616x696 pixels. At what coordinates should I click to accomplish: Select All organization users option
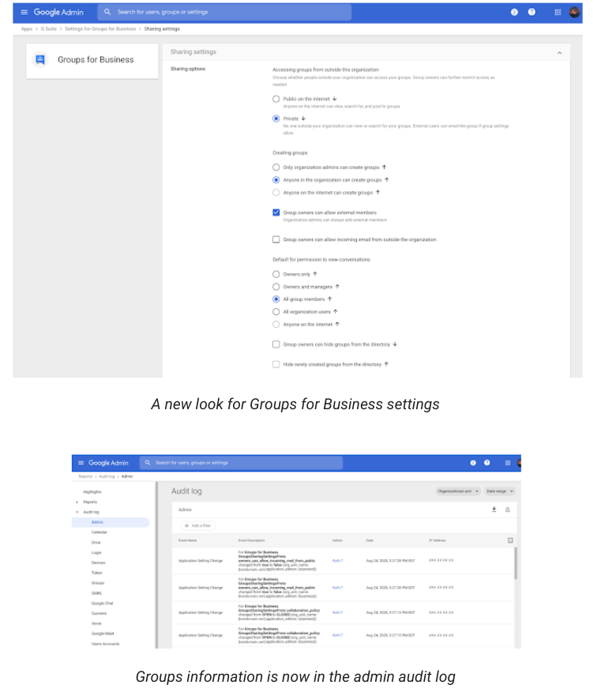tap(276, 311)
